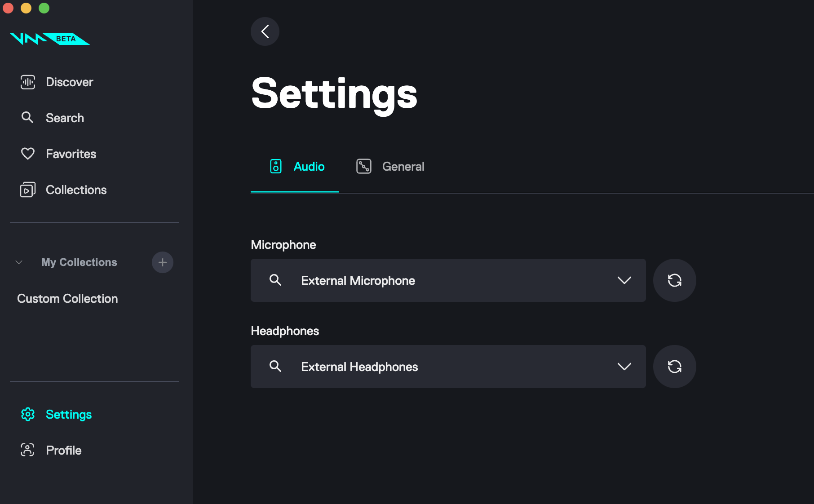Click the Favorites heart icon

point(28,154)
